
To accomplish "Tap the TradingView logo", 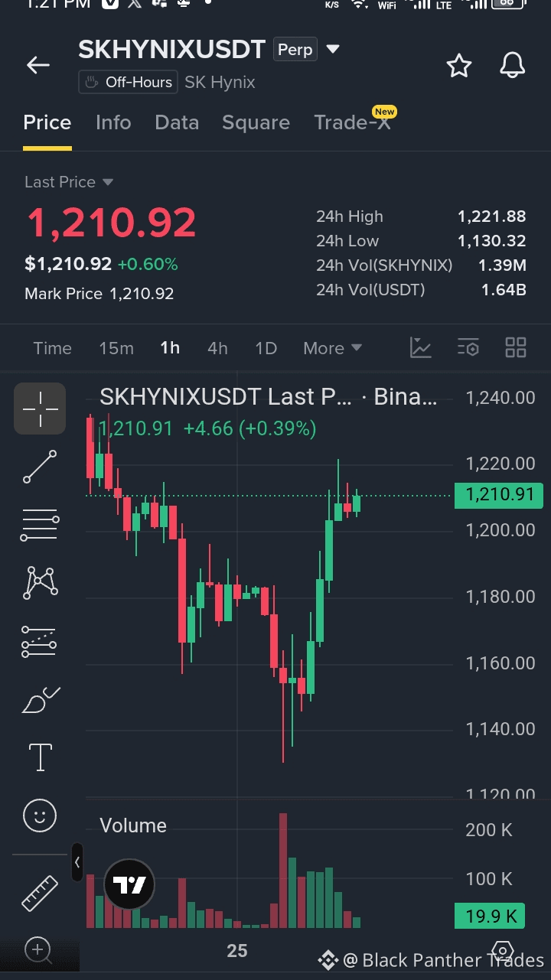I will pyautogui.click(x=129, y=885).
